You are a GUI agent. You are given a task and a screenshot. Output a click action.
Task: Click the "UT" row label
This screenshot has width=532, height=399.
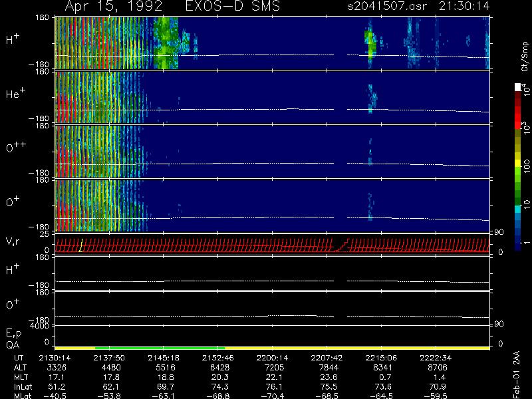pyautogui.click(x=19, y=358)
